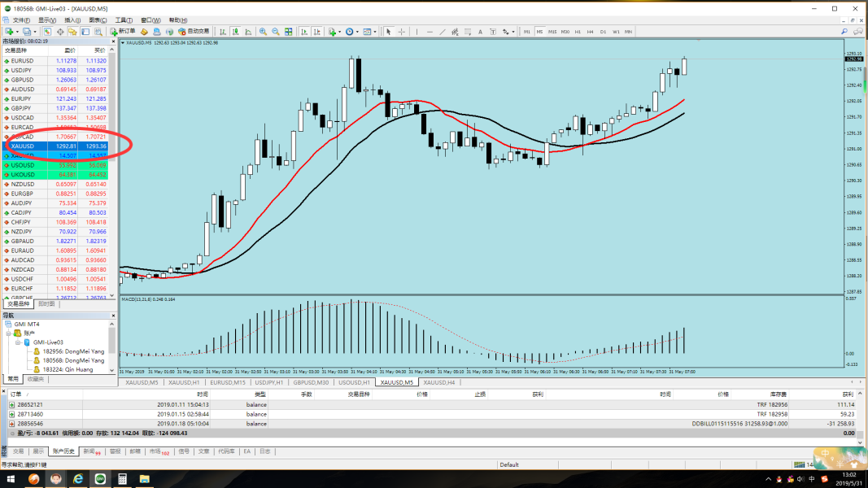The width and height of the screenshot is (868, 488).
Task: Select the cursor arrow tool
Action: pyautogui.click(x=388, y=32)
